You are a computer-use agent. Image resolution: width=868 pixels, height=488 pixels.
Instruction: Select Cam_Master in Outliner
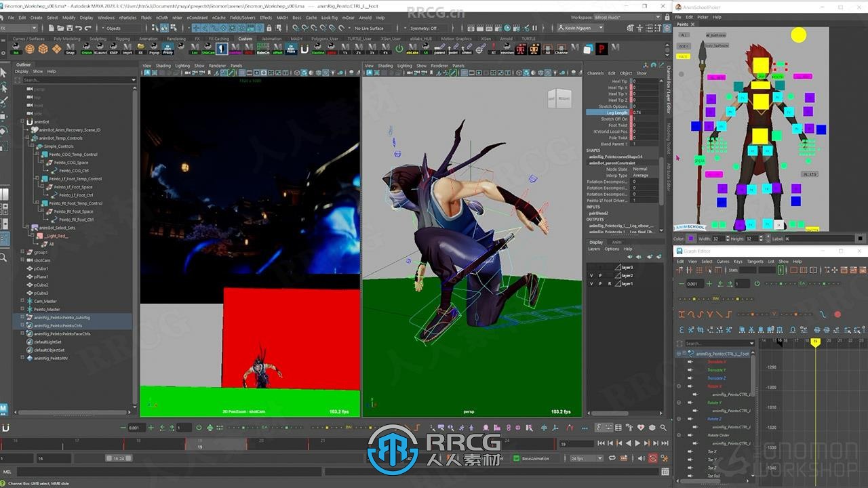coord(45,301)
